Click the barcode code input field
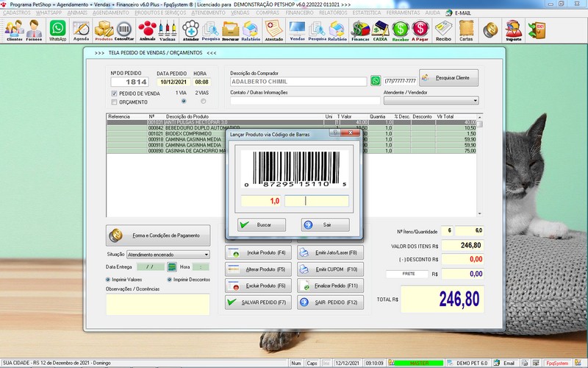Image resolution: width=588 pixels, height=368 pixels. tap(317, 201)
